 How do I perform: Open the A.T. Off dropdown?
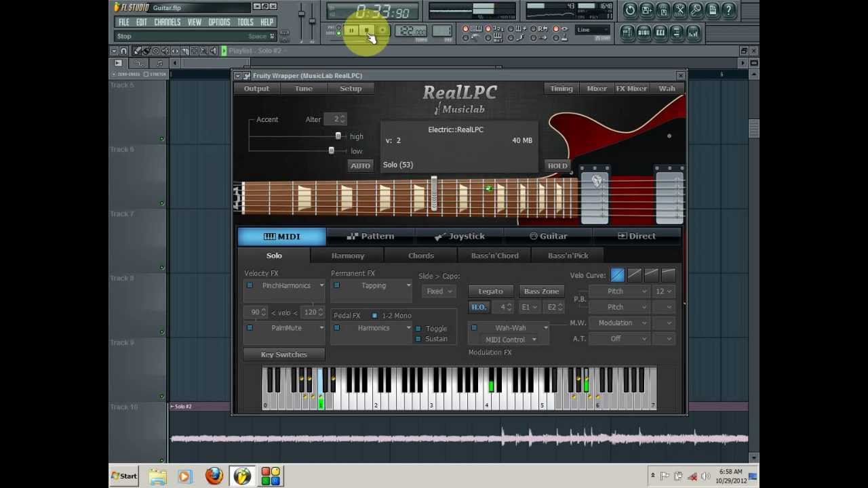pyautogui.click(x=620, y=338)
